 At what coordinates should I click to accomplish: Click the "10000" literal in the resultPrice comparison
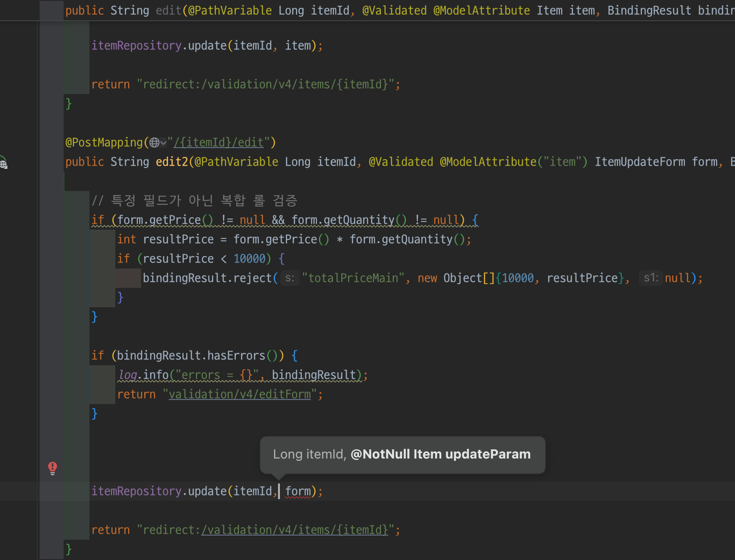pos(249,259)
